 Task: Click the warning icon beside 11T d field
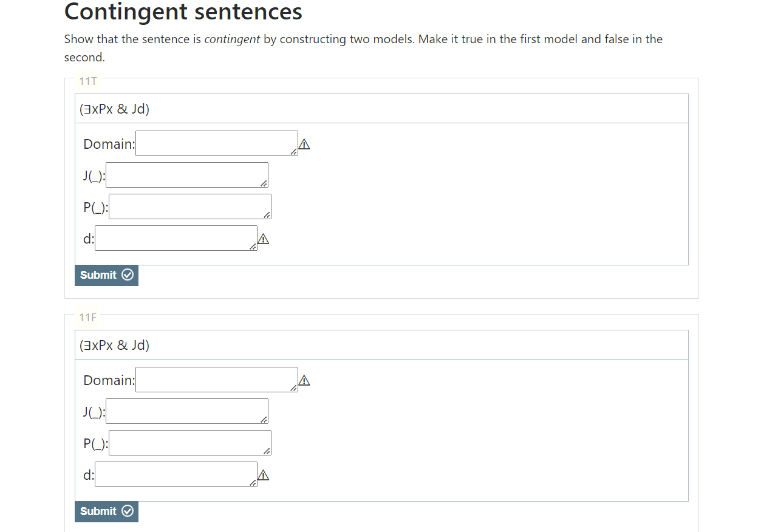click(x=264, y=238)
